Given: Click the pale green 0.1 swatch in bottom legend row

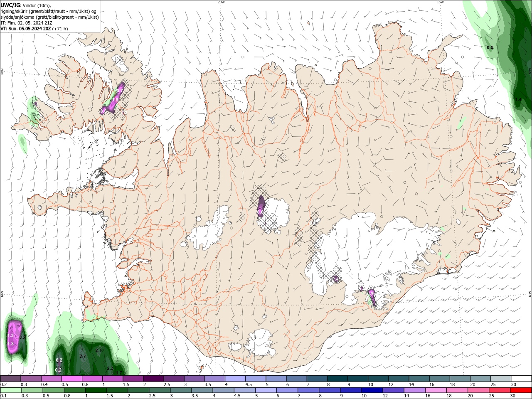Looking at the screenshot, I should [11, 390].
